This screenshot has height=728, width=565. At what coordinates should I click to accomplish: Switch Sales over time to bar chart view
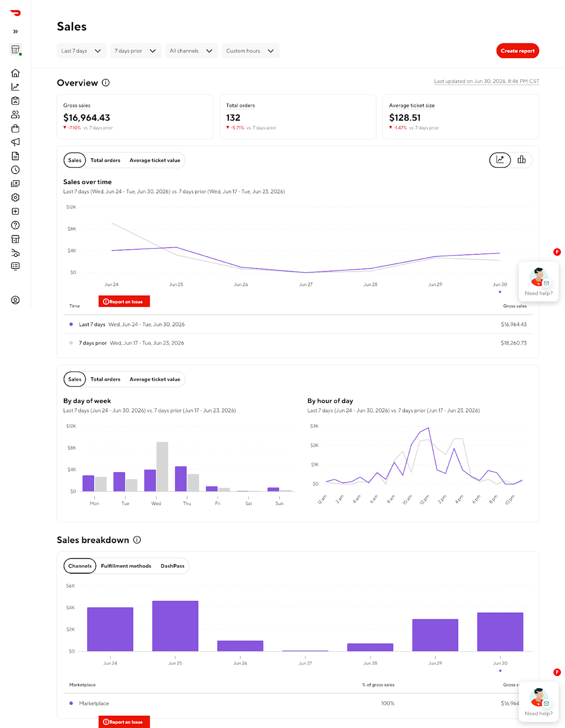(522, 160)
